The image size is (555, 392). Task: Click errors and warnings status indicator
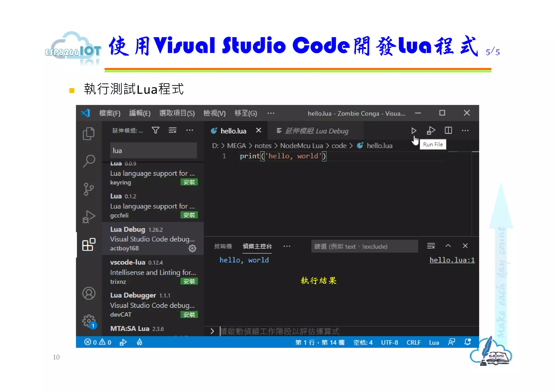click(98, 342)
